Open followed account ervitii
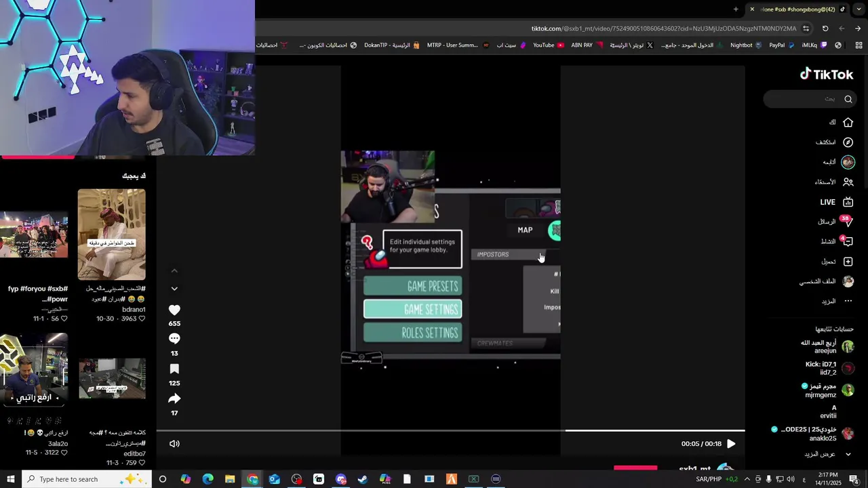Image resolution: width=868 pixels, height=488 pixels. coord(828,412)
